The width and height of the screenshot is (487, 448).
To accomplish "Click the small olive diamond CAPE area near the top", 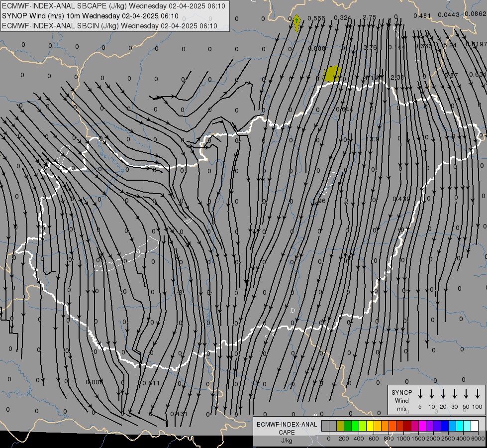I will tap(296, 23).
